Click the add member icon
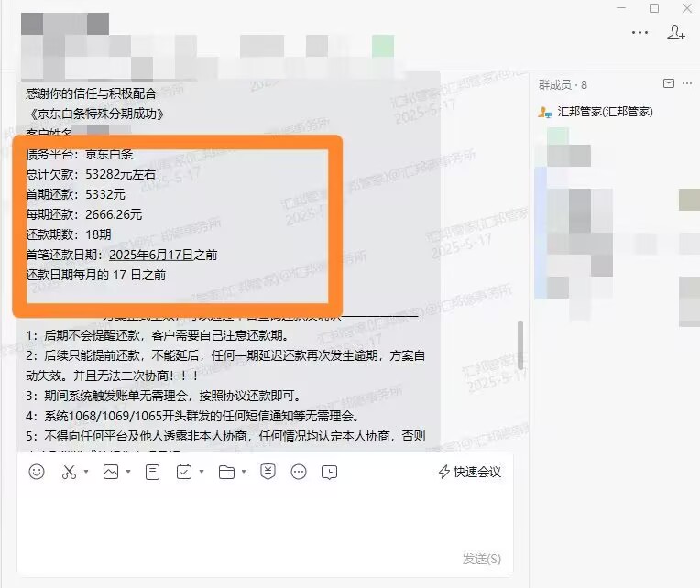The width and height of the screenshot is (700, 588). [676, 32]
